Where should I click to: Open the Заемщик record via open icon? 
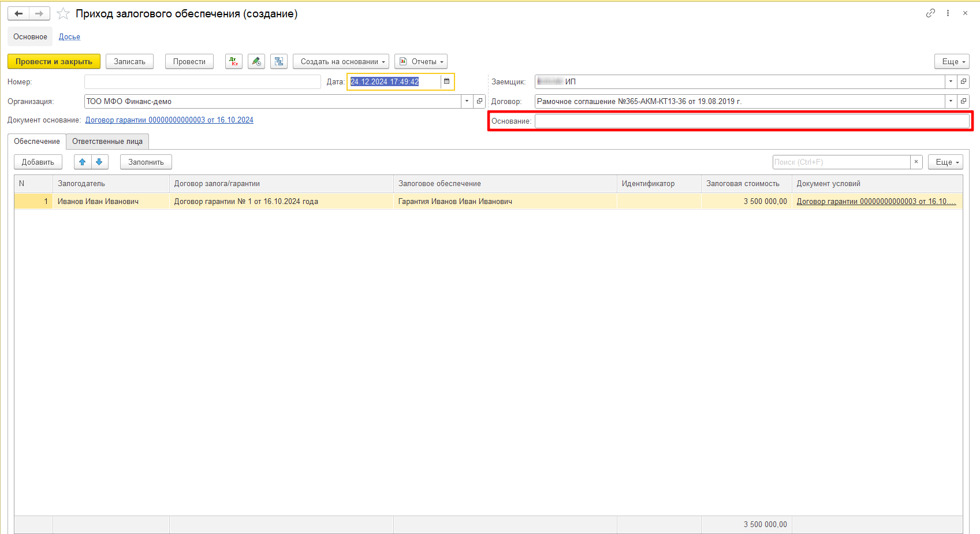pyautogui.click(x=963, y=81)
